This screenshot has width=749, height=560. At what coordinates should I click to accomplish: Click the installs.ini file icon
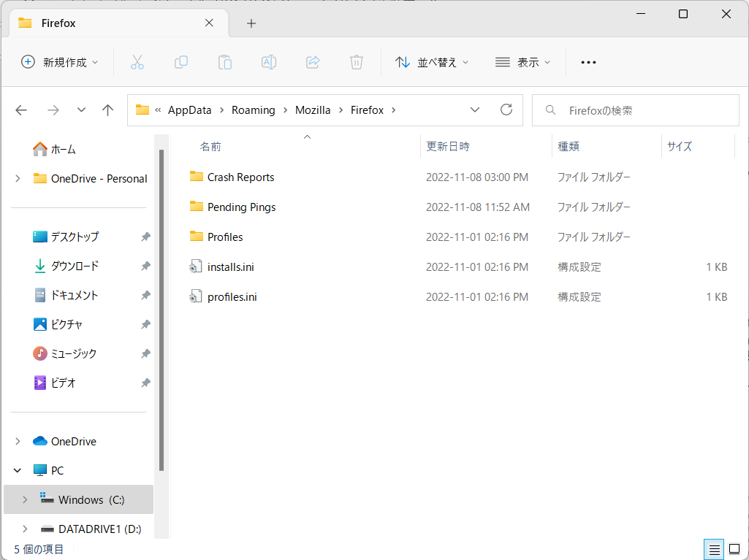196,266
